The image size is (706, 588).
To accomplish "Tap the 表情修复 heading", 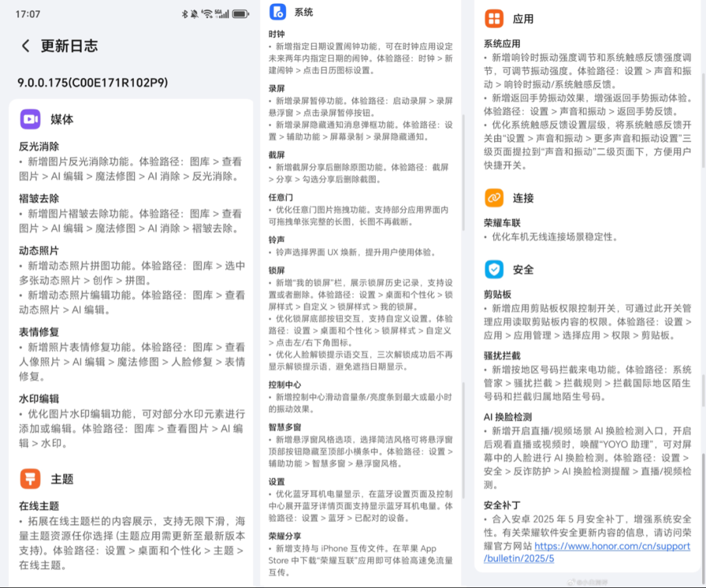I will click(39, 332).
